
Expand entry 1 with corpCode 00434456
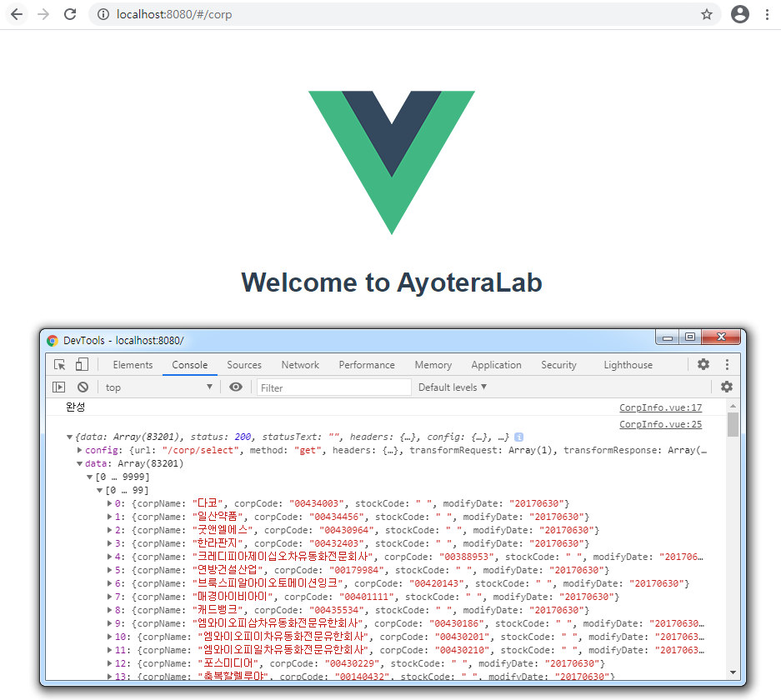[x=109, y=517]
